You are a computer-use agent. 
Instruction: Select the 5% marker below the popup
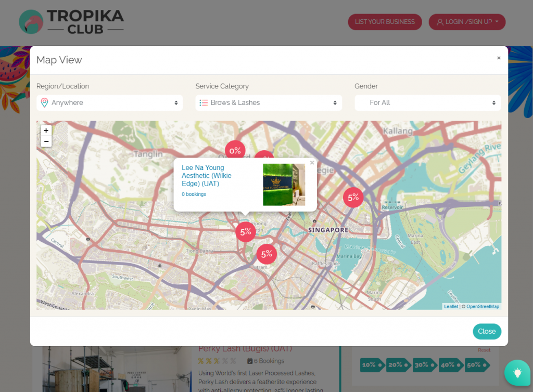[x=246, y=232]
